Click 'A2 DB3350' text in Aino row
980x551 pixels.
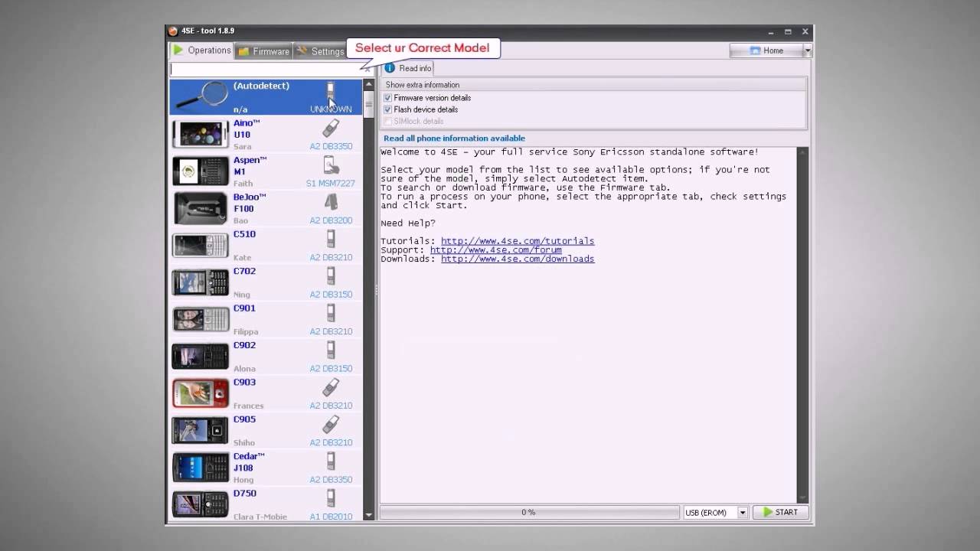[331, 146]
